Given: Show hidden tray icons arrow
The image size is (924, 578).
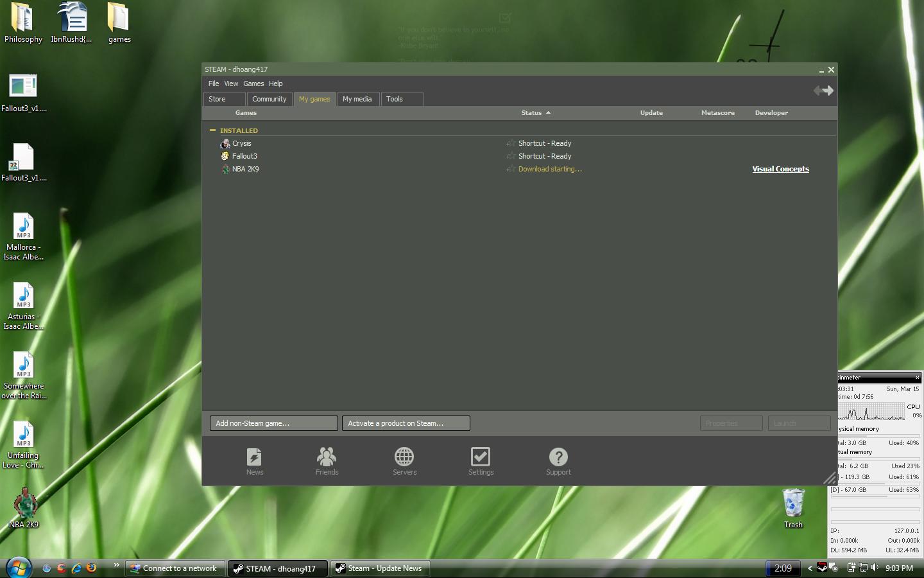Looking at the screenshot, I should pyautogui.click(x=810, y=568).
